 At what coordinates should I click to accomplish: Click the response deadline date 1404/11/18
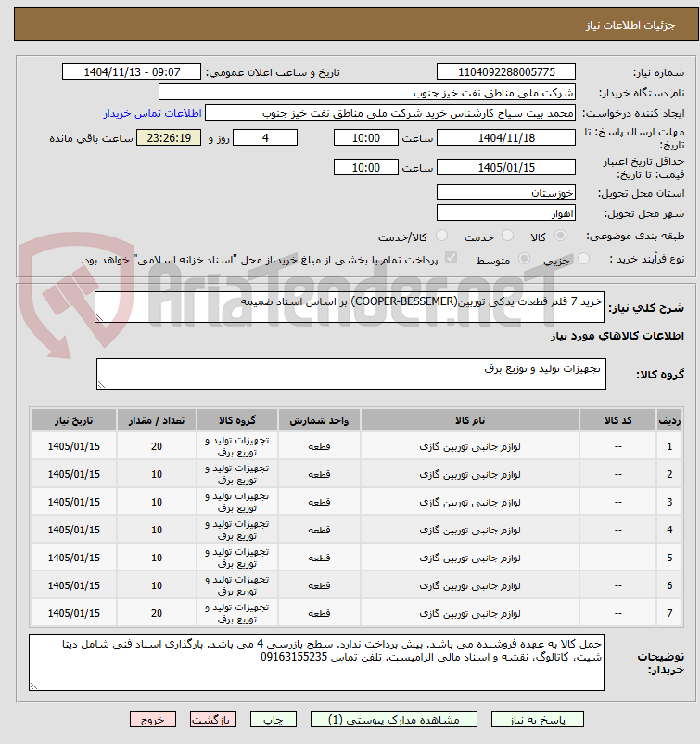pos(506,137)
